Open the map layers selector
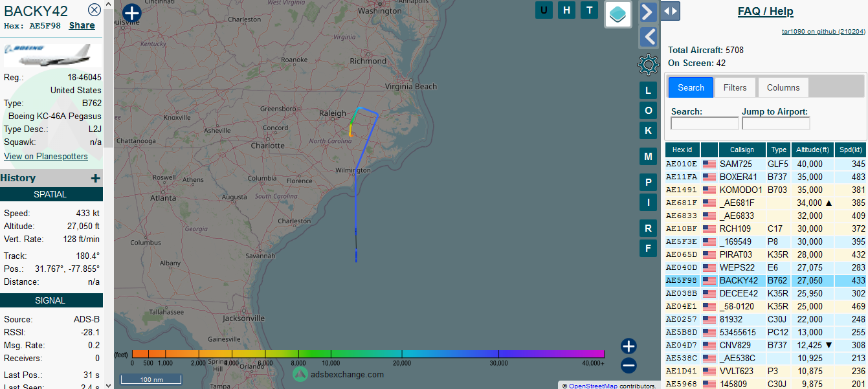 618,14
